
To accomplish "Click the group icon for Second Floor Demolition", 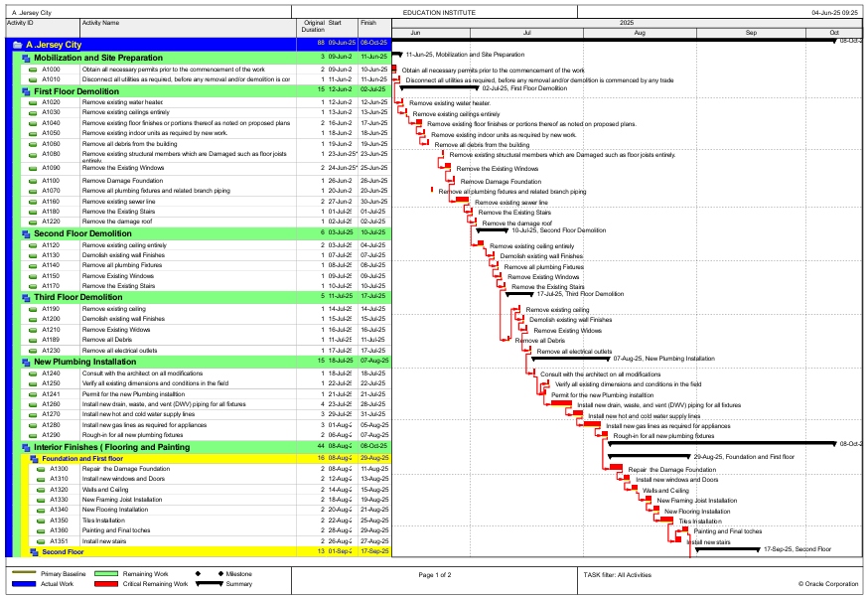I will (x=27, y=233).
